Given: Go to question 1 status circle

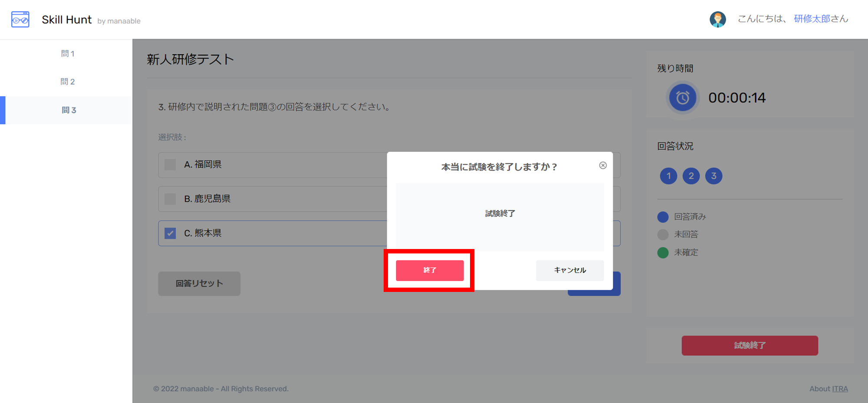Looking at the screenshot, I should click(x=668, y=176).
